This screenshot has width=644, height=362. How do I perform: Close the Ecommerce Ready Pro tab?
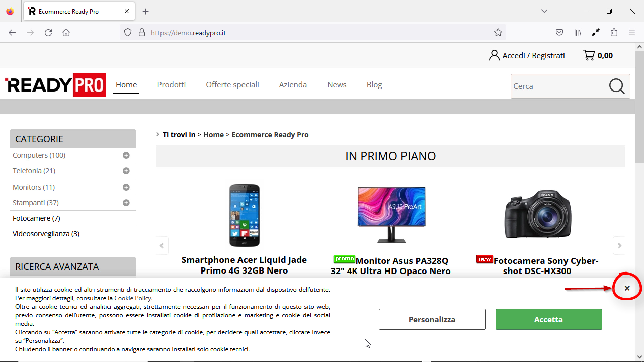pos(127,11)
